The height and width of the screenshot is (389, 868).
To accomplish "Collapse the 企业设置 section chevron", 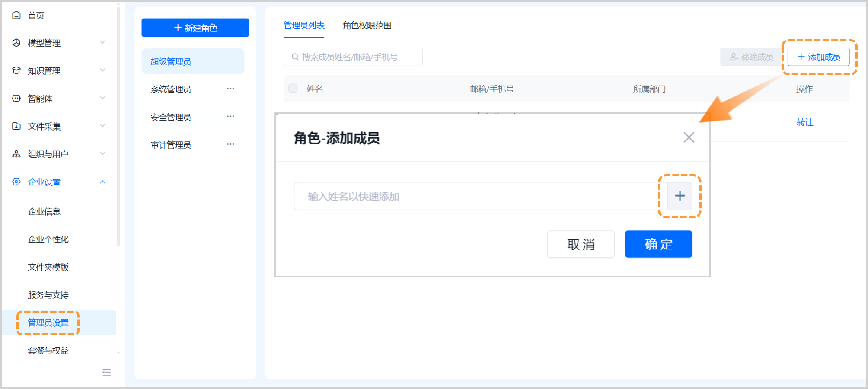I will coord(102,182).
